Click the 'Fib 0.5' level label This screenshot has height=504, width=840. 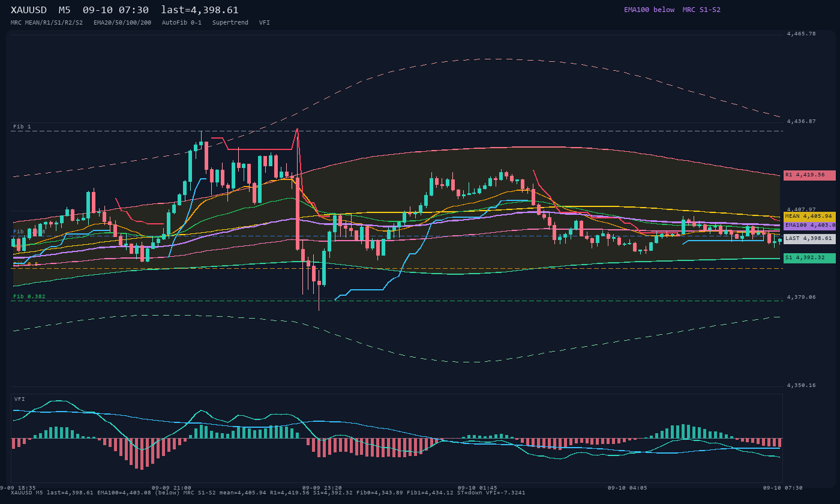click(25, 264)
